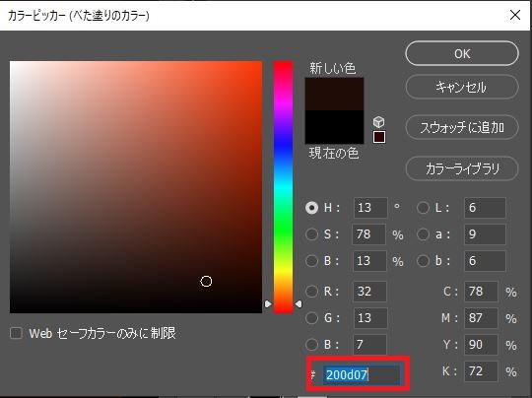Click the 新しい色 preview swatch
The width and height of the screenshot is (532, 398).
334,94
